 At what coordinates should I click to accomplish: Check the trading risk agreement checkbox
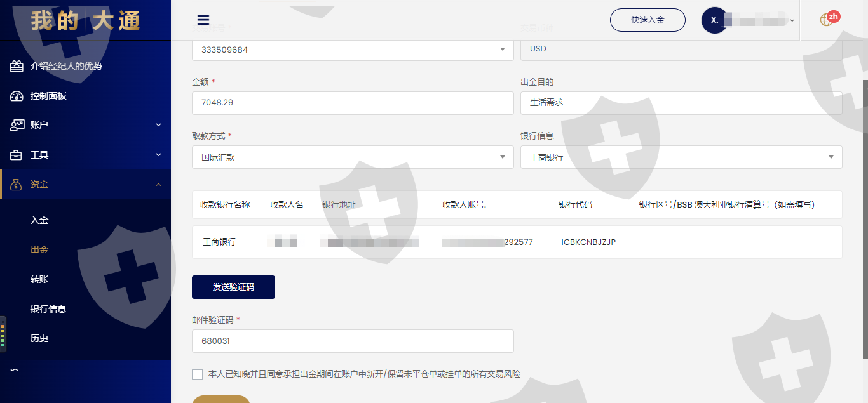[x=198, y=374]
